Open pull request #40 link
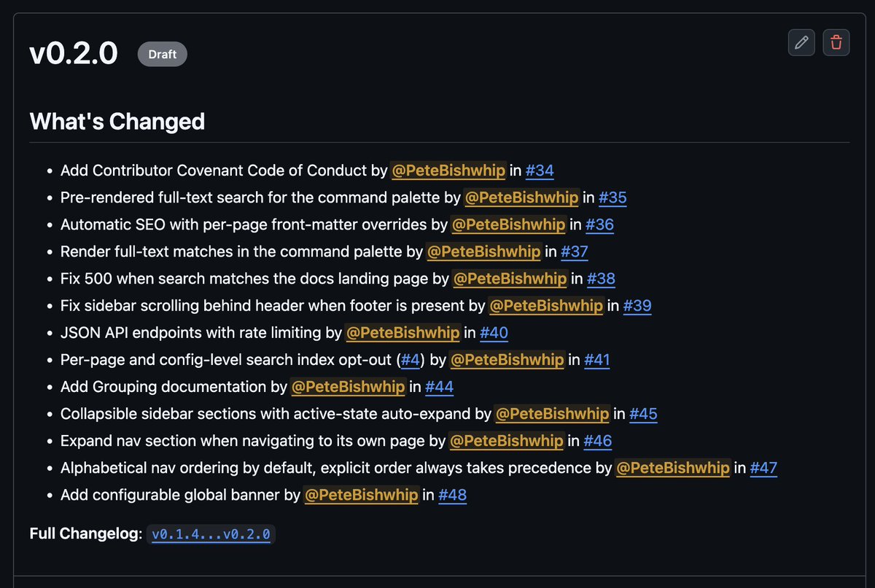The image size is (875, 588). pyautogui.click(x=494, y=332)
